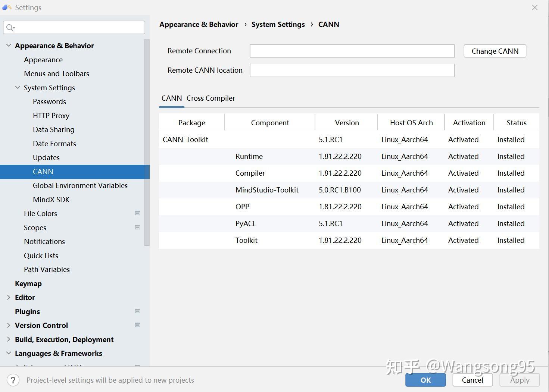Click the project-level marker icon beside Scopes

(137, 227)
